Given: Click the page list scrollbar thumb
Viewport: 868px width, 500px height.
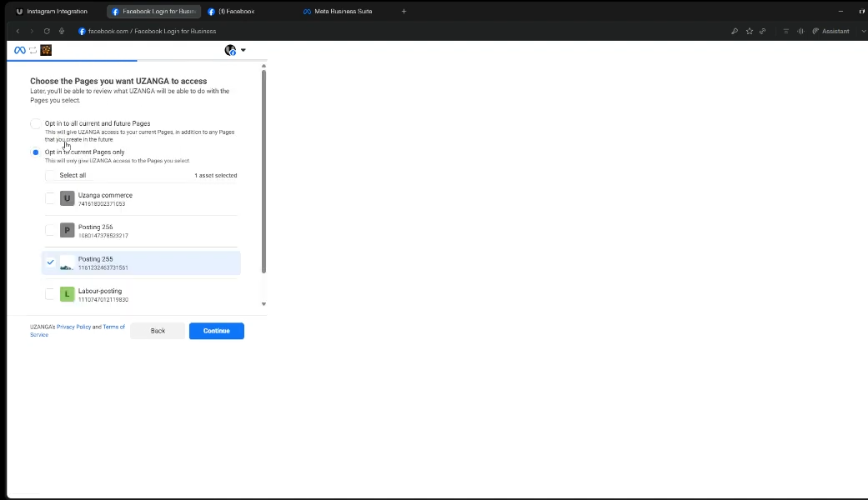Looking at the screenshot, I should [263, 172].
